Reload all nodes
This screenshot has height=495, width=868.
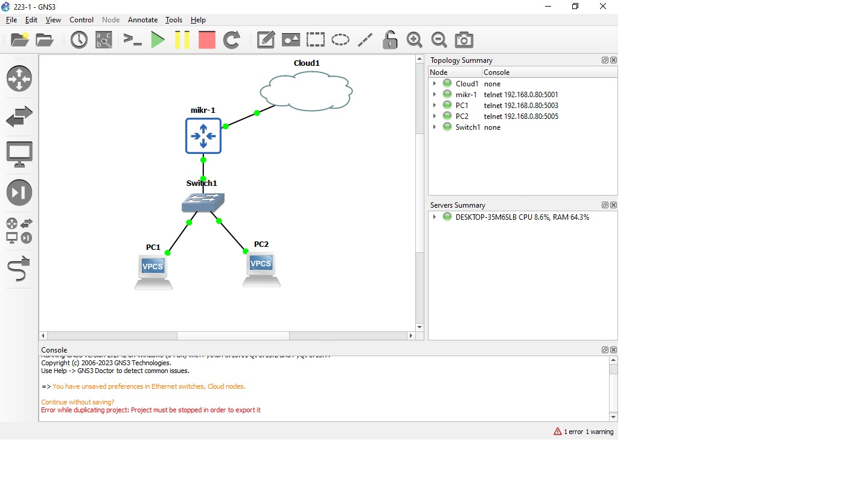click(232, 40)
